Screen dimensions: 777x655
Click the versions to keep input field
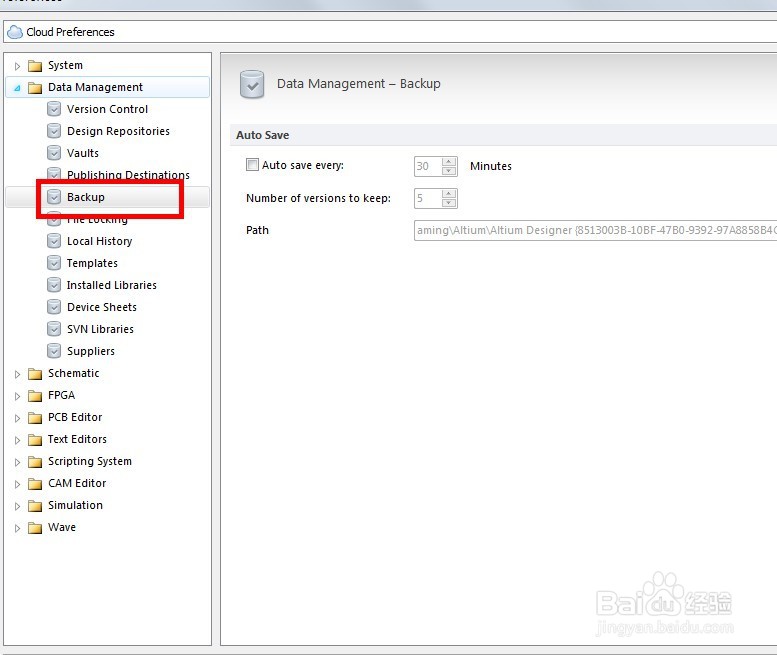pyautogui.click(x=428, y=198)
